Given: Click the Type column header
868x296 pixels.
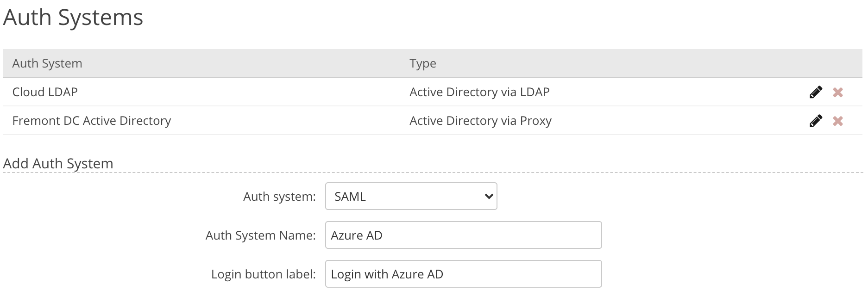Looking at the screenshot, I should [422, 64].
